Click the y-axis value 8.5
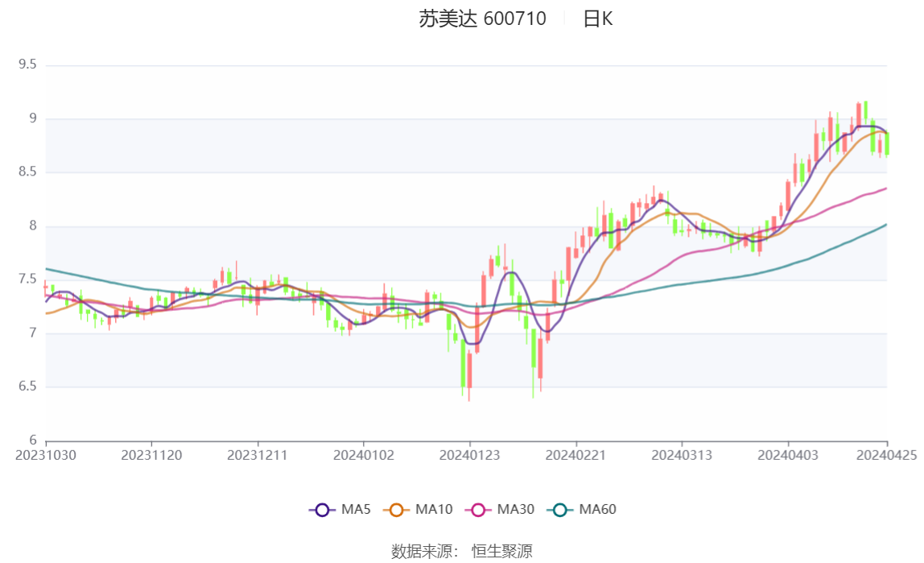The height and width of the screenshot is (563, 924). coord(27,172)
